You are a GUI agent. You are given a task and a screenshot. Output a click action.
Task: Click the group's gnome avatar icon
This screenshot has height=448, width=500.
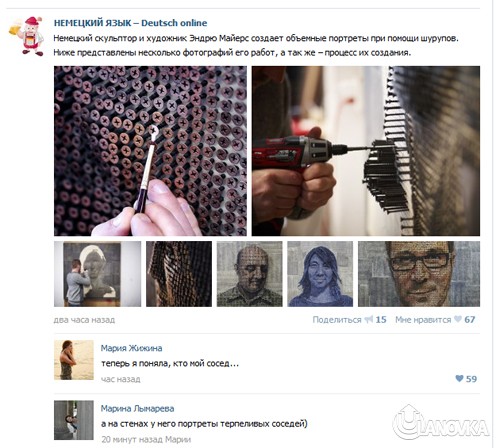[x=26, y=36]
